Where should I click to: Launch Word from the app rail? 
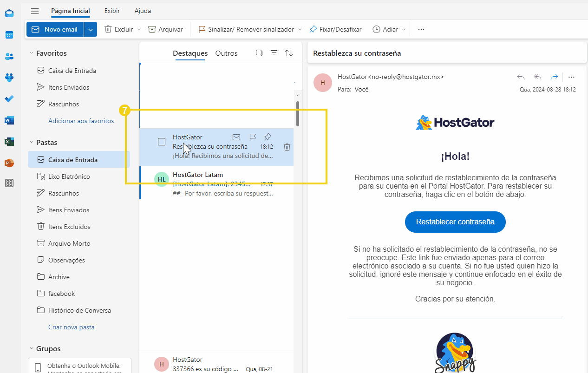9,120
